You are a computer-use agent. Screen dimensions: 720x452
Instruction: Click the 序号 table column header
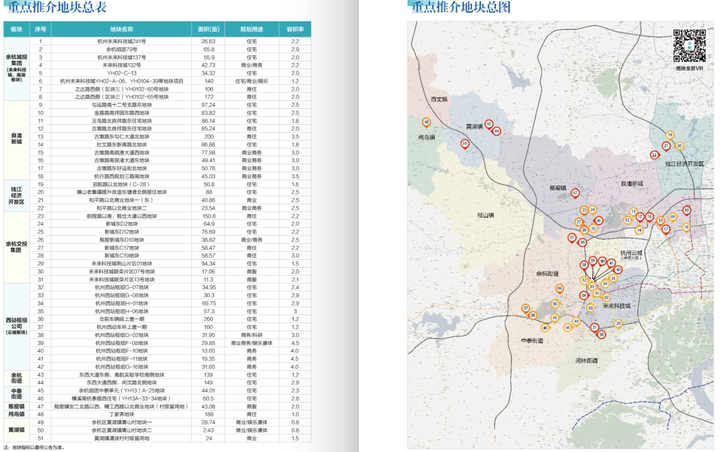coord(40,29)
